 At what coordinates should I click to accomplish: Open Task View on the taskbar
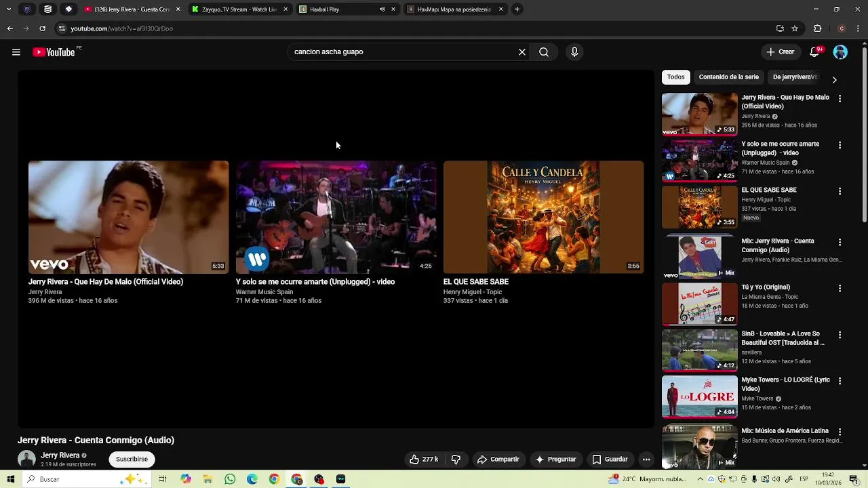163,479
